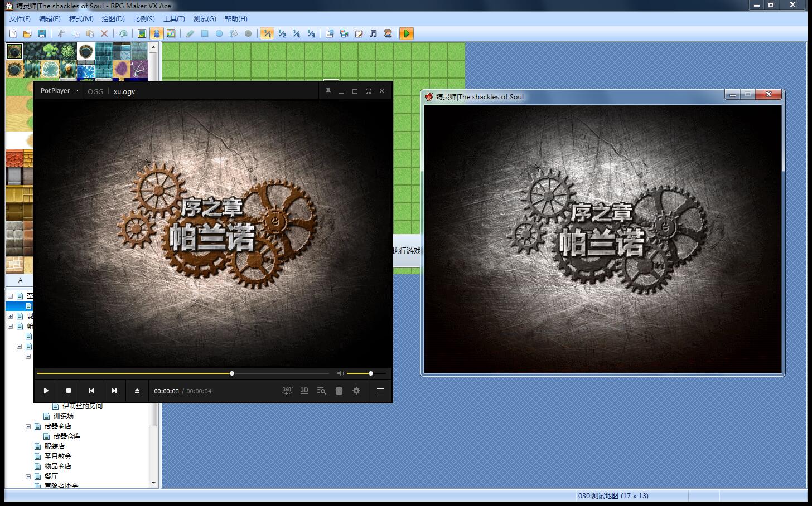
Task: Skip to next file in PotPlayer
Action: pyautogui.click(x=114, y=391)
